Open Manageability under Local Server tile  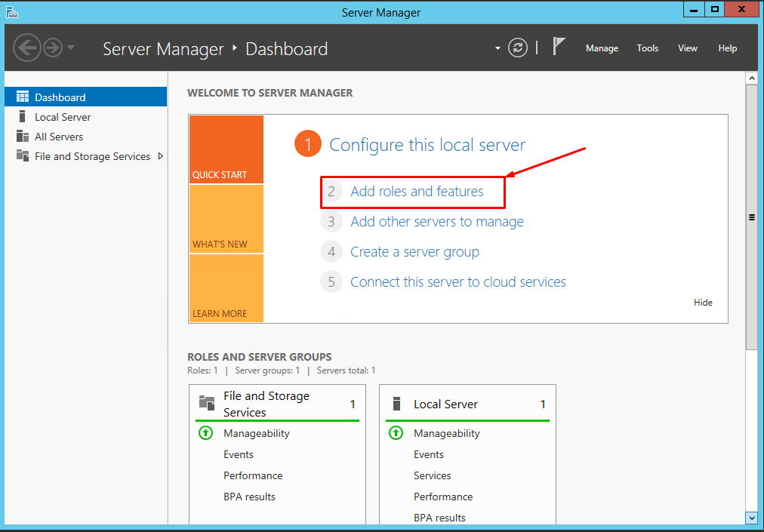point(446,433)
